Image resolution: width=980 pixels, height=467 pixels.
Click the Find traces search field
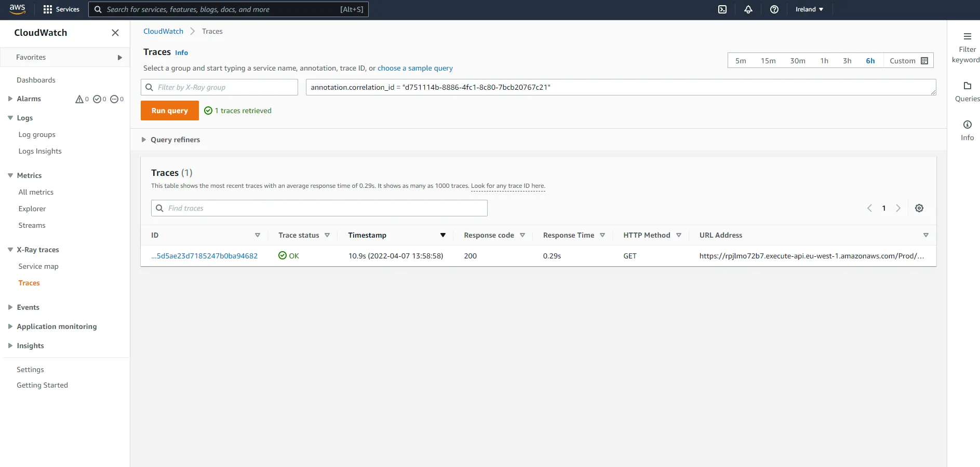[x=318, y=208]
